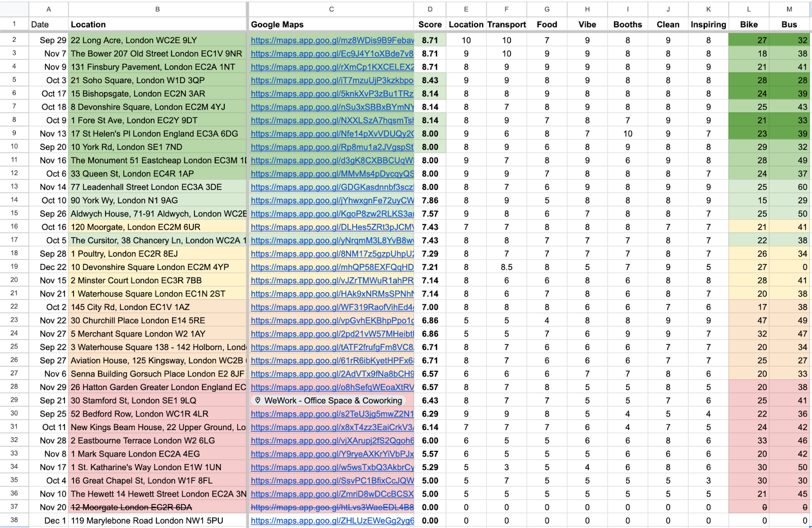
Task: Select the score cell '7.86'
Action: click(x=430, y=200)
